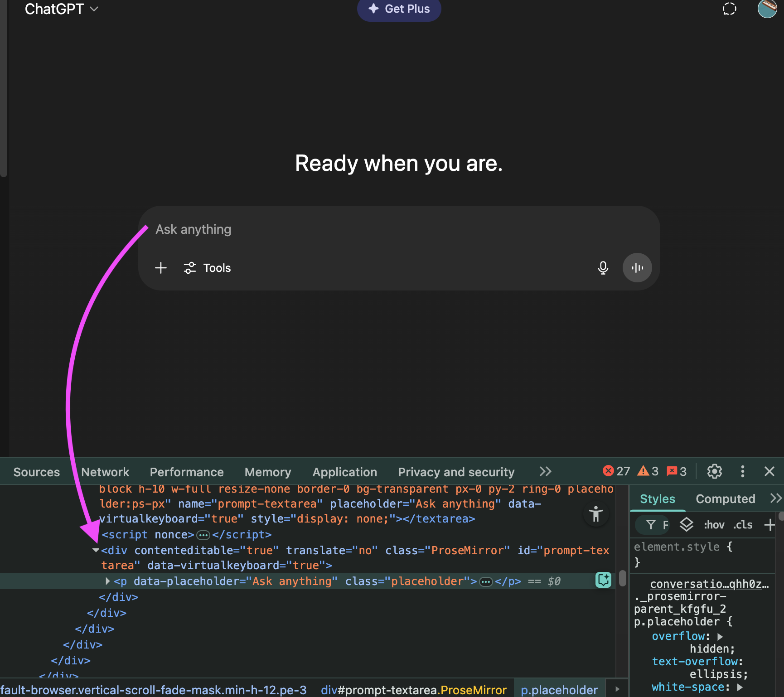784x697 pixels.
Task: Click the Elements panel vertical scrollbar thumb
Action: coord(623,578)
